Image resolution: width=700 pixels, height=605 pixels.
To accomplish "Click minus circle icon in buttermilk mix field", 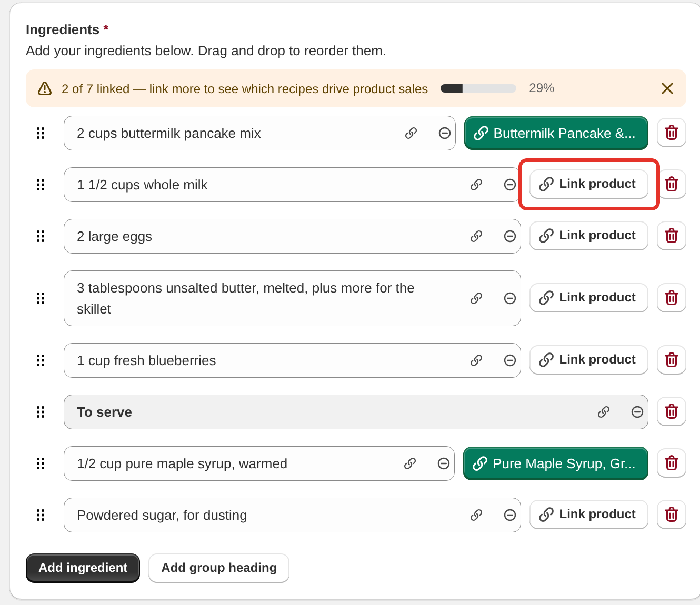I will pos(445,133).
